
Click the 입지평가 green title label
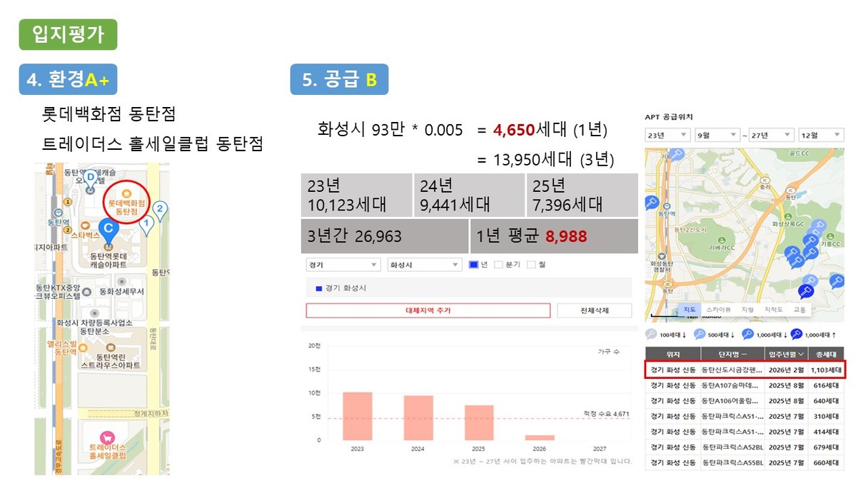[68, 34]
